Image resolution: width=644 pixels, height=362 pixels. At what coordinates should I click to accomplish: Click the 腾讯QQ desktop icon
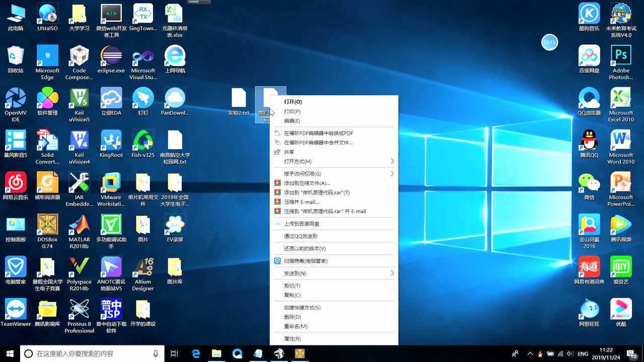pos(589,140)
